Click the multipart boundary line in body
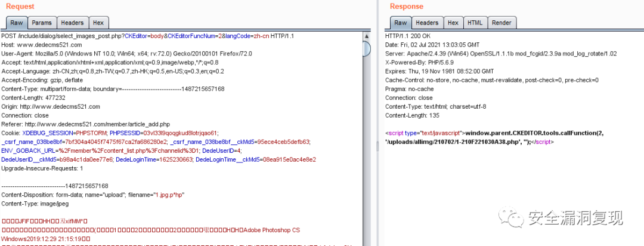 55,186
